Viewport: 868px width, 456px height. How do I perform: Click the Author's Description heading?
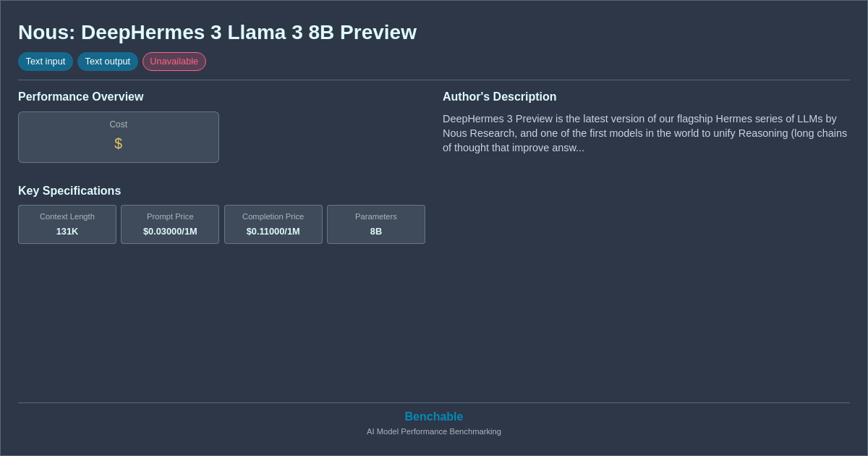(499, 96)
